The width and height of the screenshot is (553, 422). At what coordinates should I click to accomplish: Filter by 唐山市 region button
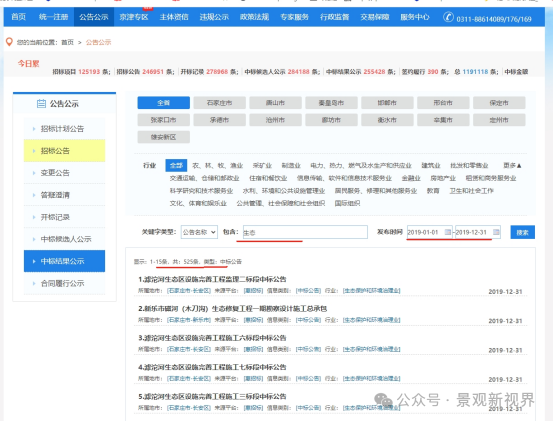275,103
